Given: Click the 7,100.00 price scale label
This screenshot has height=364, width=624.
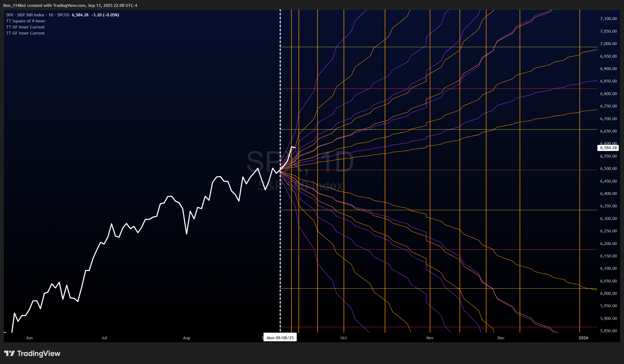Looking at the screenshot, I should (608, 19).
